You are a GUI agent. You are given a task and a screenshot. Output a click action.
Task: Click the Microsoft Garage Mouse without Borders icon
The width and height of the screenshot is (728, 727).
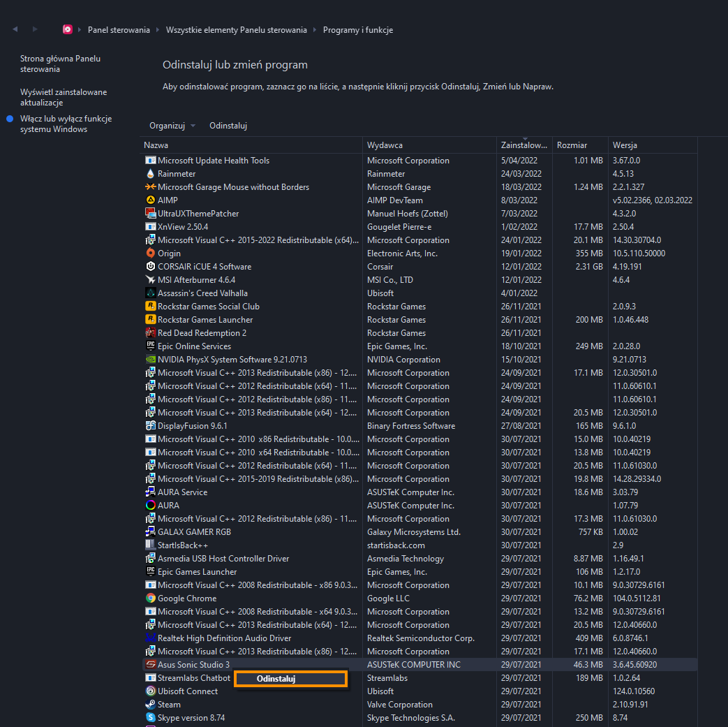[x=150, y=186]
